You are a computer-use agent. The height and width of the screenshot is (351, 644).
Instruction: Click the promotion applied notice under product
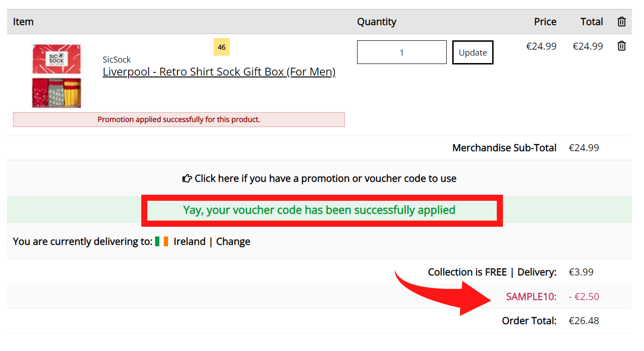pyautogui.click(x=179, y=120)
